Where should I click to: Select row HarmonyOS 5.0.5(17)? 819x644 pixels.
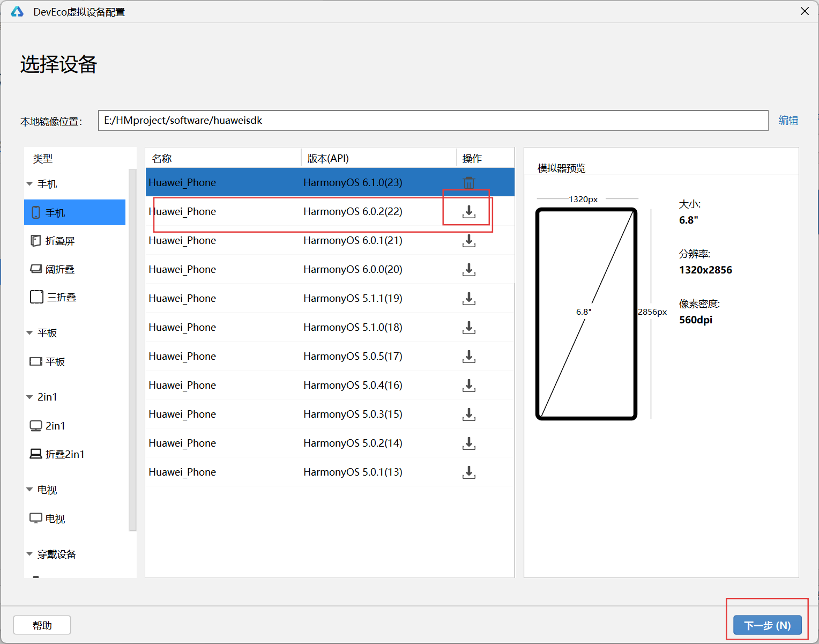point(330,356)
